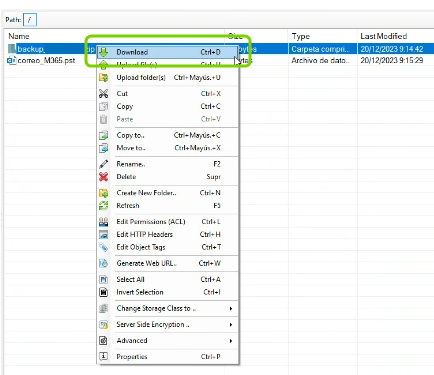
Task: Click date '20/12/2023 9:15:29' cell
Action: [x=392, y=60]
